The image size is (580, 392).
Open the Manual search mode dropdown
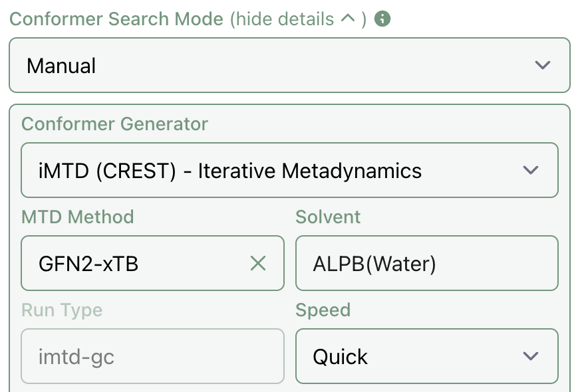289,65
